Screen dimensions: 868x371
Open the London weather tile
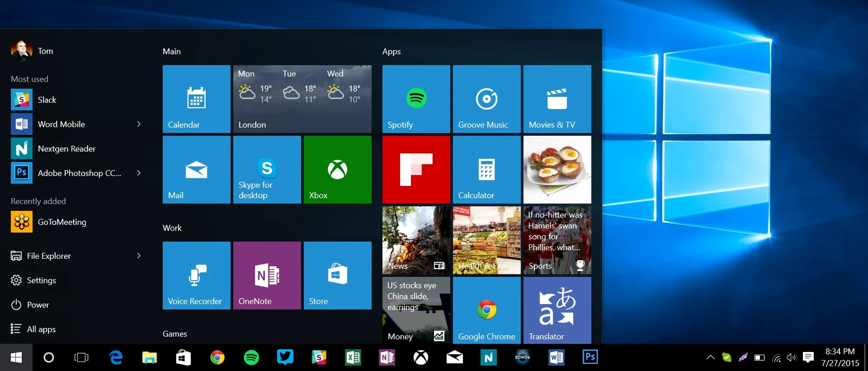(302, 99)
